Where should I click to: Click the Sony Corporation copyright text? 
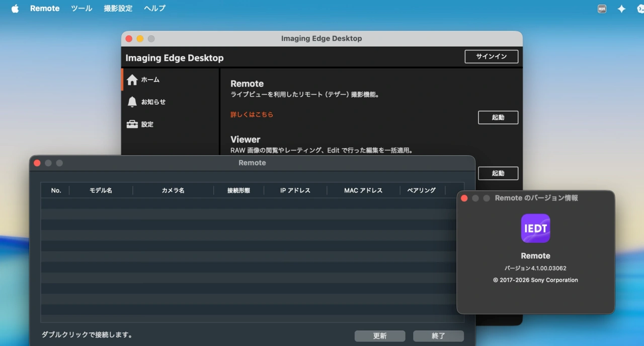click(x=535, y=280)
